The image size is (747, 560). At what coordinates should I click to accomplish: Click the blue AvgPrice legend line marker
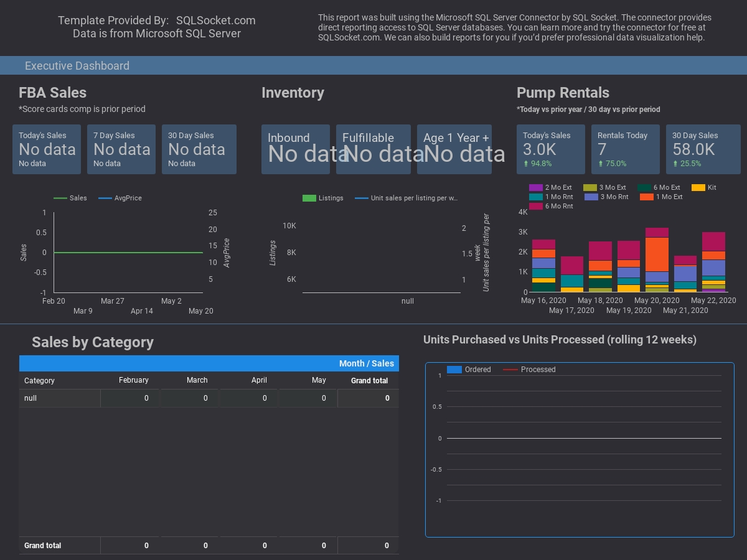click(105, 198)
